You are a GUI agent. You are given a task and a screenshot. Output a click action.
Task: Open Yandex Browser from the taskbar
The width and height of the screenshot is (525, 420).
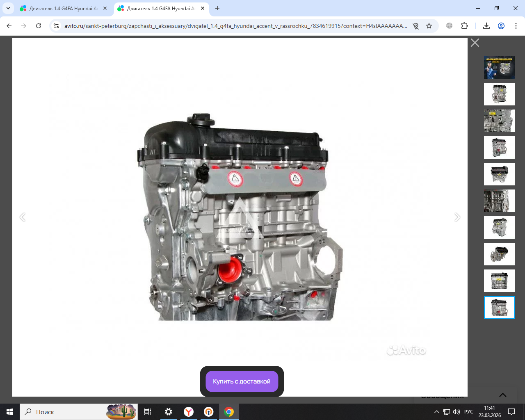[x=189, y=412]
